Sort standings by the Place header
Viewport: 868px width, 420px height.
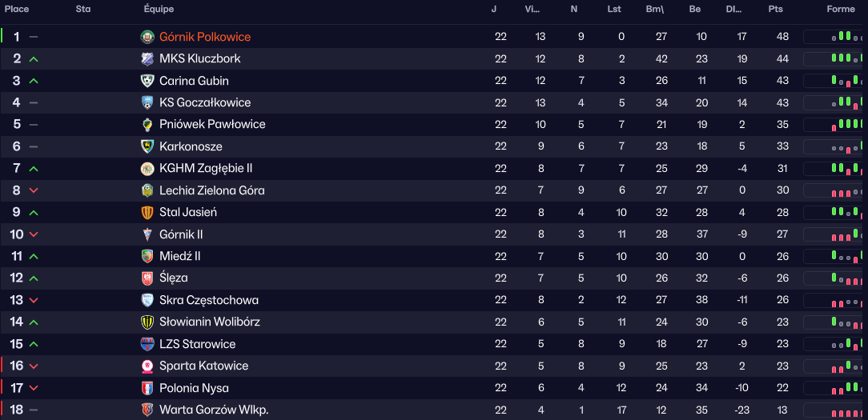coord(17,9)
